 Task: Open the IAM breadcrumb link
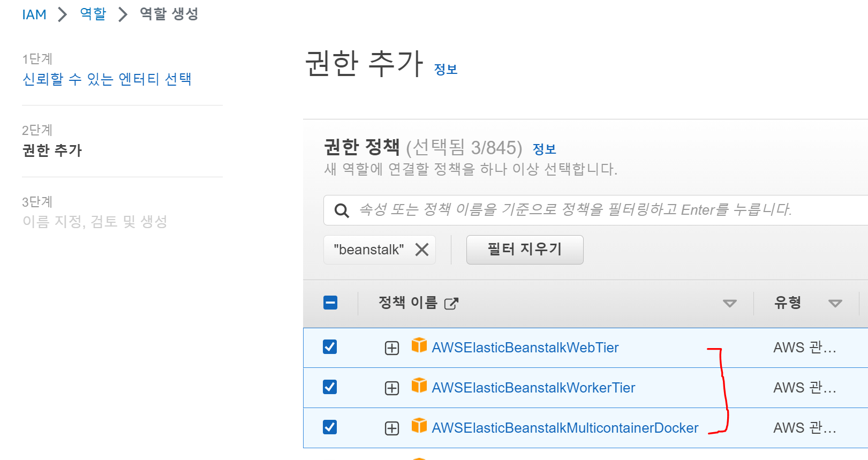34,14
